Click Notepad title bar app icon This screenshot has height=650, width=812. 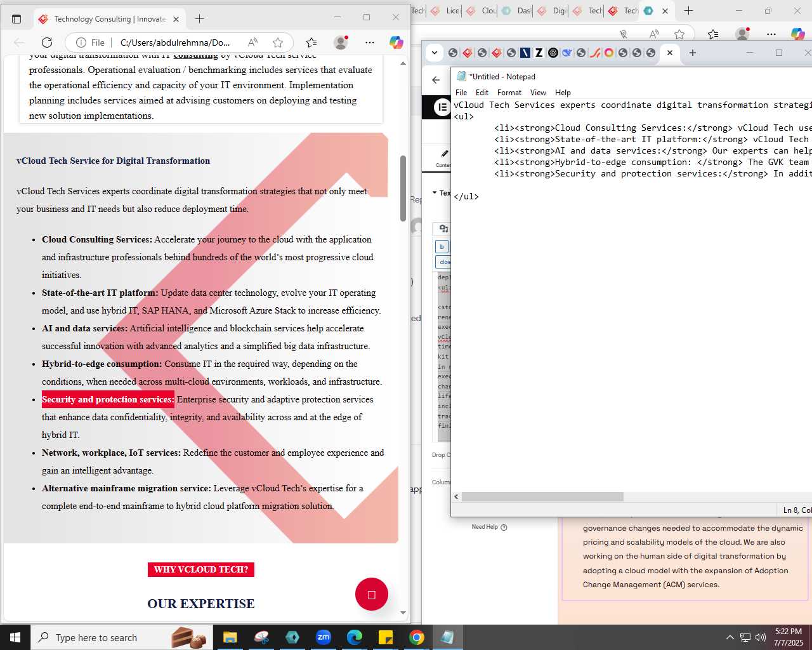pos(461,76)
